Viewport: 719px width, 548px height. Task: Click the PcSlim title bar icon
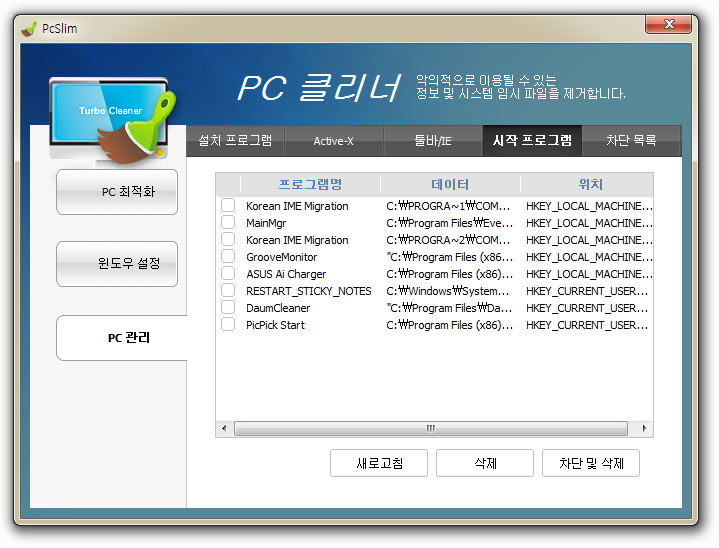28,28
